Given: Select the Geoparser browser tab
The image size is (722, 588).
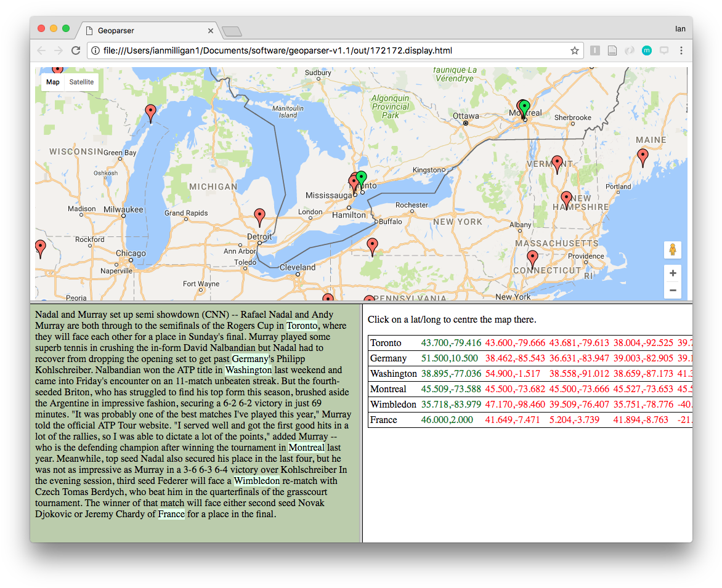Looking at the screenshot, I should click(147, 30).
